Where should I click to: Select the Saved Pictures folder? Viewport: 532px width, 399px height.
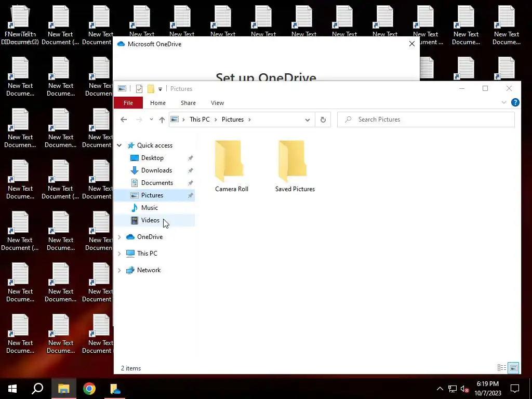[x=295, y=166]
